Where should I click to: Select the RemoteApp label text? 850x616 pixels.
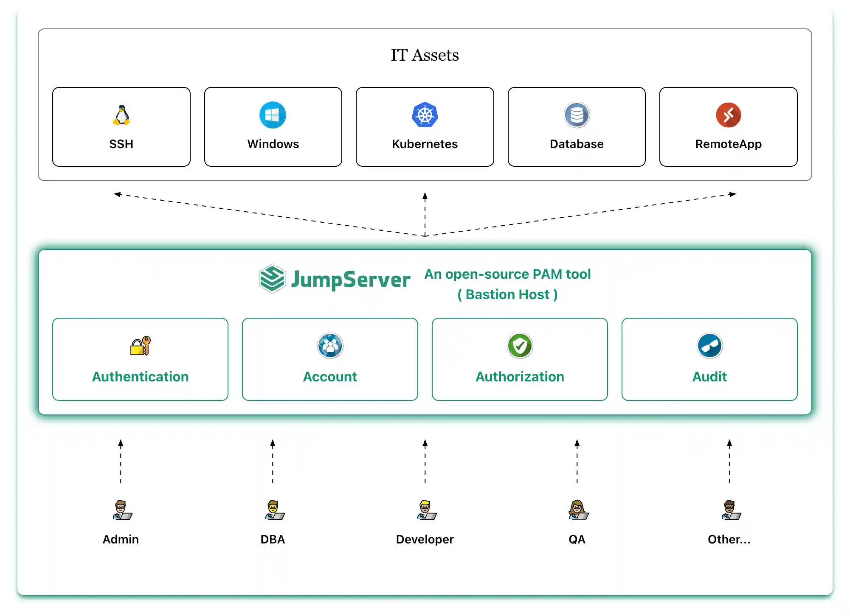click(x=728, y=144)
